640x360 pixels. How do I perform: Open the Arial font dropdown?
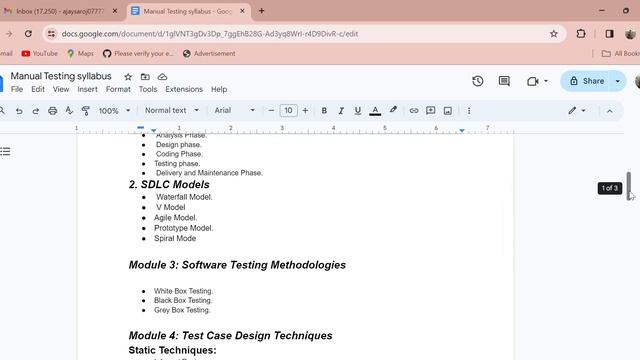pos(235,111)
